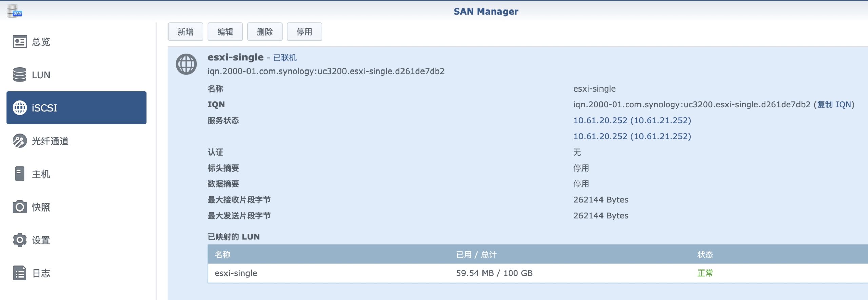Click the Settings (设置) gear icon
This screenshot has height=300, width=868.
(20, 240)
